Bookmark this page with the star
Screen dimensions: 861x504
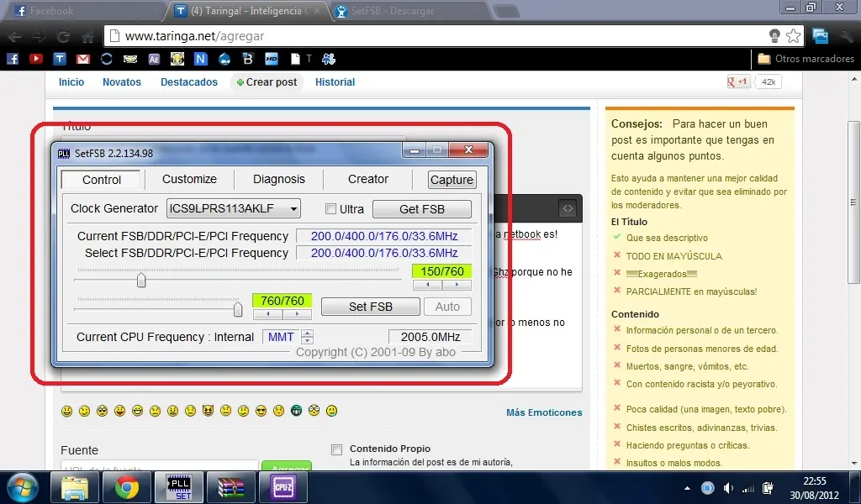(794, 36)
